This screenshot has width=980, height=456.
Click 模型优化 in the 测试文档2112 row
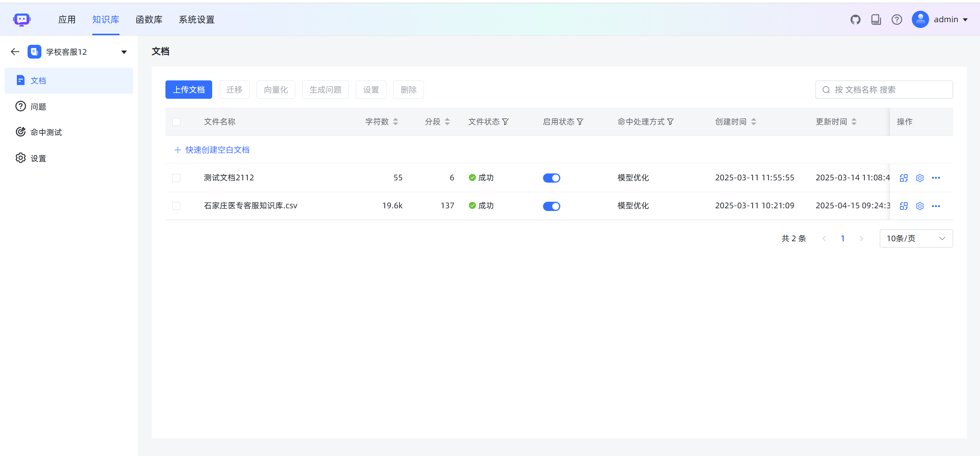tap(633, 178)
